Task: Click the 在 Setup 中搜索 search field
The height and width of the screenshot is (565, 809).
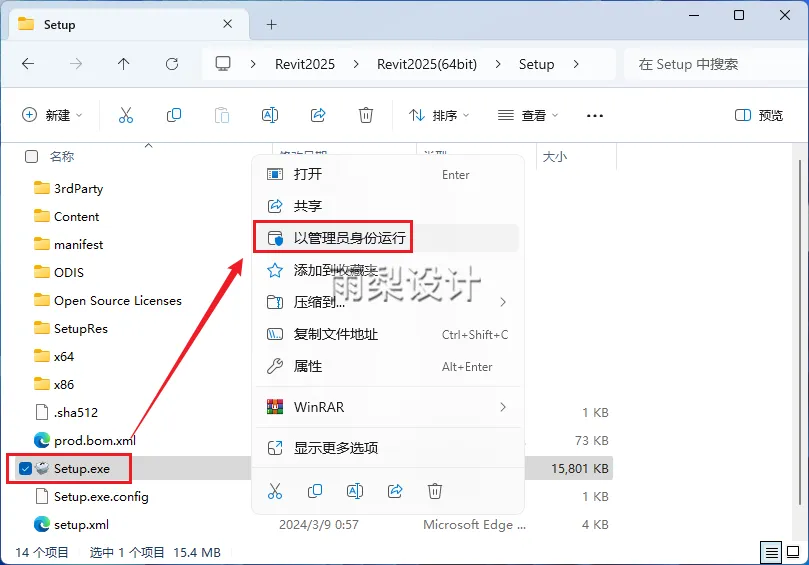Action: [716, 64]
